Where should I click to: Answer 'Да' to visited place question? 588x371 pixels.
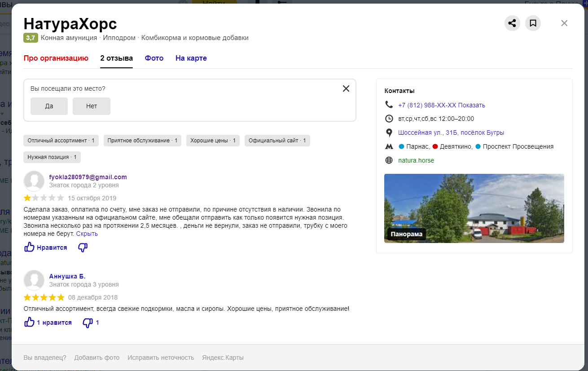pyautogui.click(x=49, y=106)
